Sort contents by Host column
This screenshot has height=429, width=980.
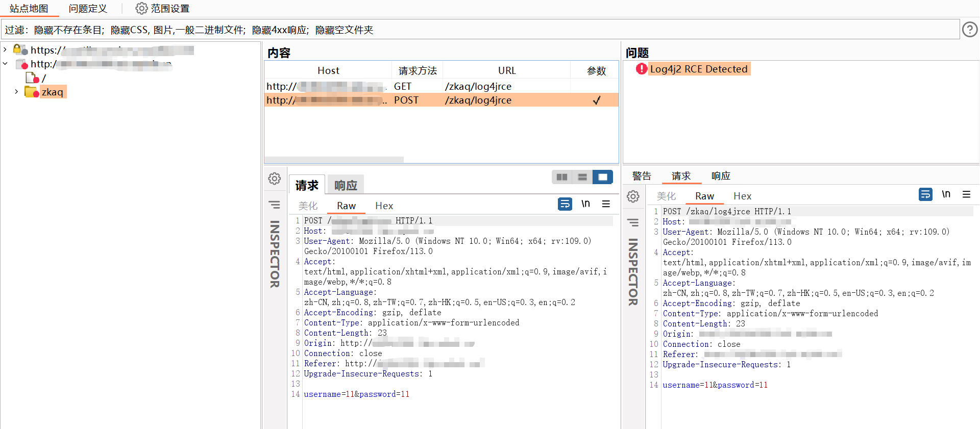(328, 70)
